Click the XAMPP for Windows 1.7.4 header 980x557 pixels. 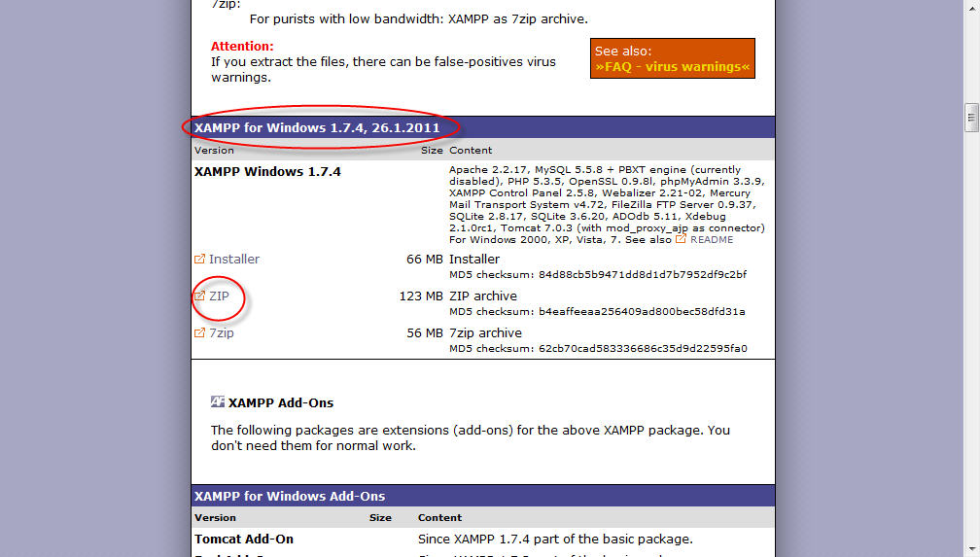(317, 127)
